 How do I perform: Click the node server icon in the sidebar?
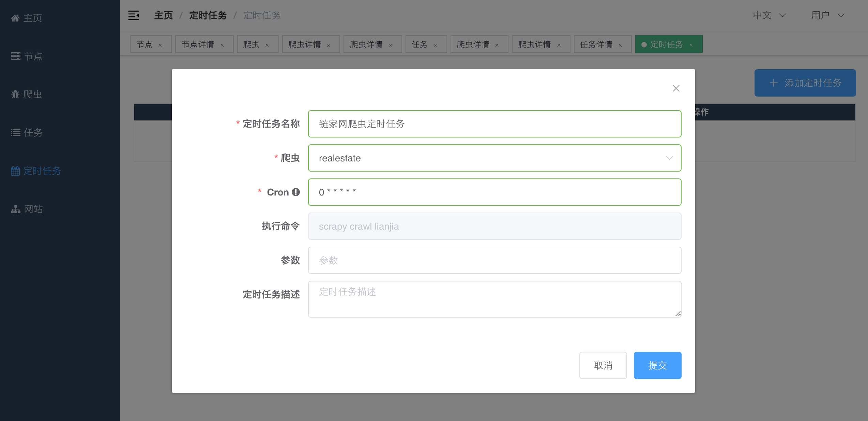(x=15, y=56)
